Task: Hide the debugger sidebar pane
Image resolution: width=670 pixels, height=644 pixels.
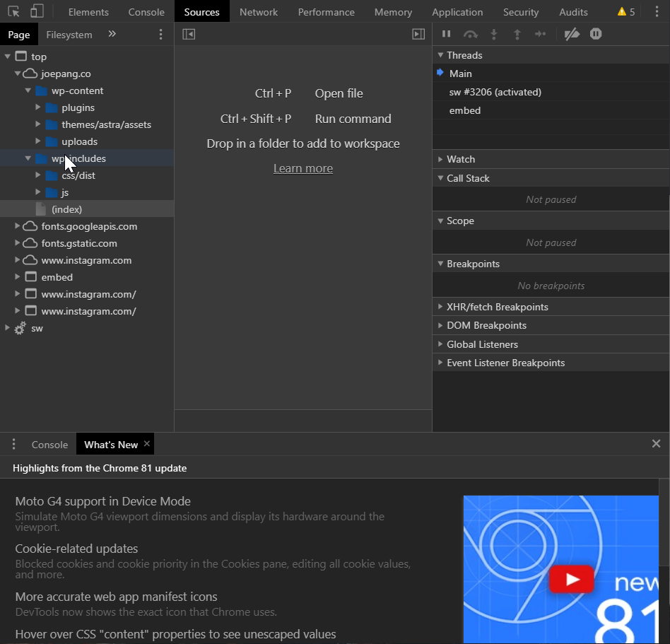Action: (418, 34)
